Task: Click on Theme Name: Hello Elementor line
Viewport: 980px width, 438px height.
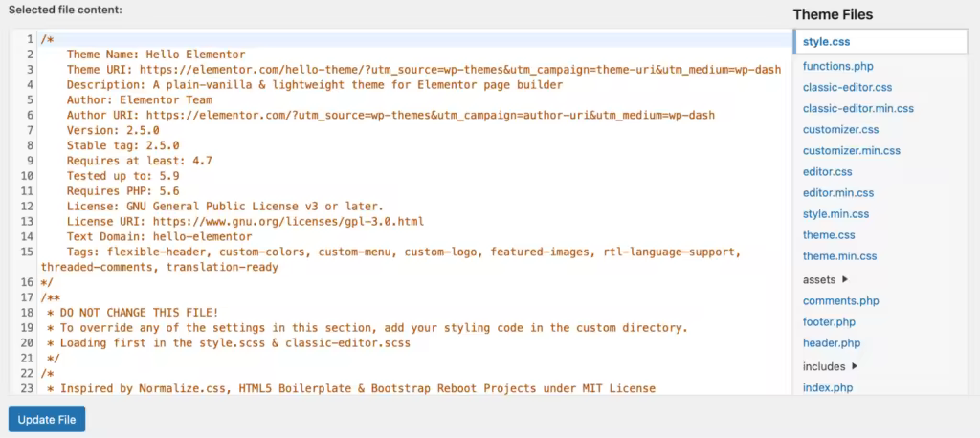Action: coord(156,55)
